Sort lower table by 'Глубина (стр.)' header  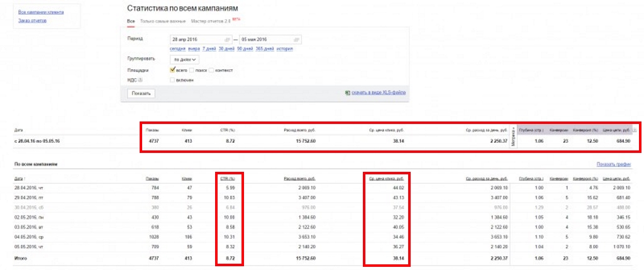click(x=531, y=179)
